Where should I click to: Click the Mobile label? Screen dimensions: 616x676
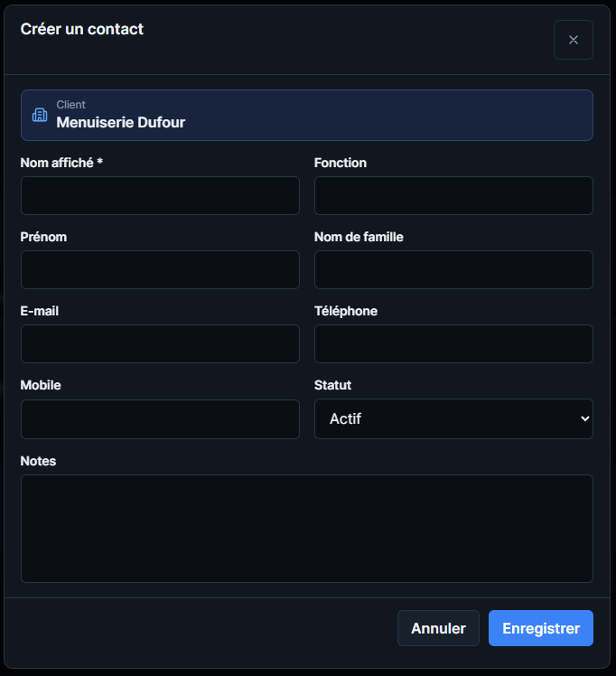pyautogui.click(x=41, y=385)
